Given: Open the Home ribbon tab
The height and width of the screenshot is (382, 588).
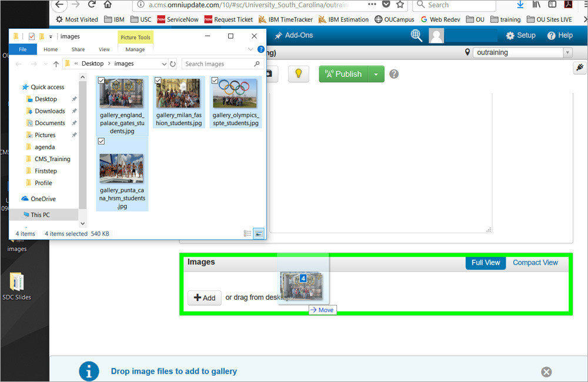Looking at the screenshot, I should [x=51, y=49].
